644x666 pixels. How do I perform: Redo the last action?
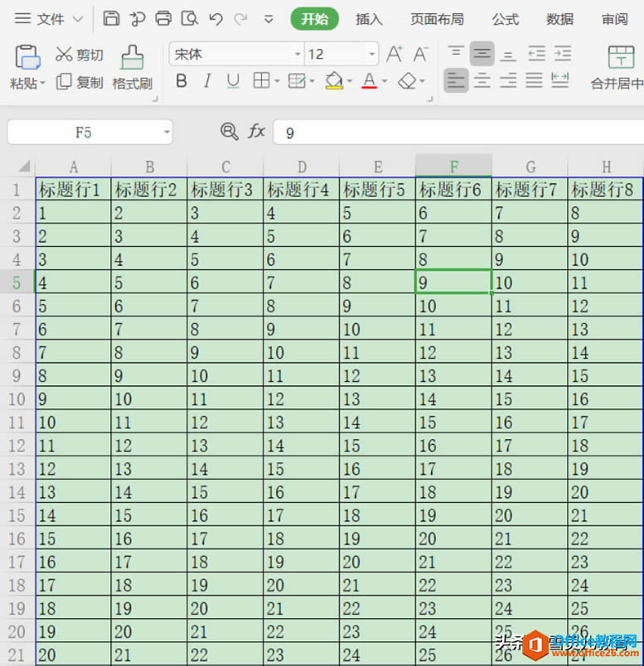[x=241, y=19]
